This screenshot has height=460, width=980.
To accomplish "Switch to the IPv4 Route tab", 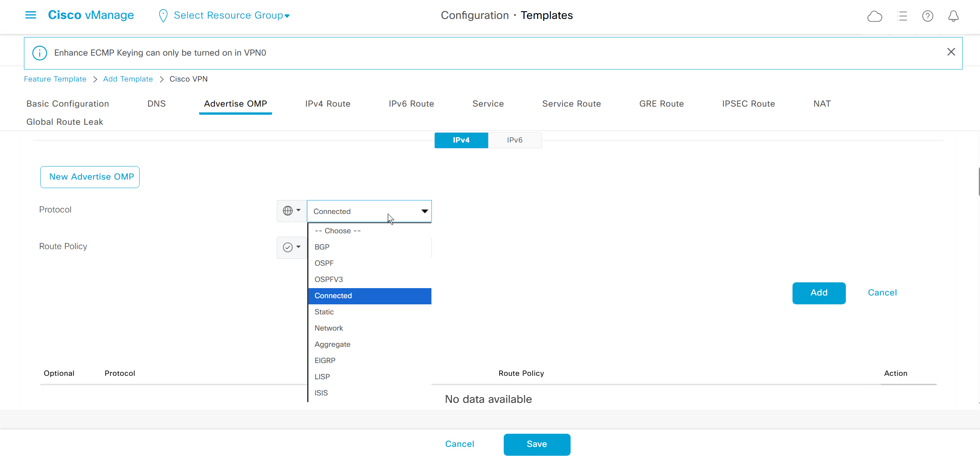I will point(327,104).
